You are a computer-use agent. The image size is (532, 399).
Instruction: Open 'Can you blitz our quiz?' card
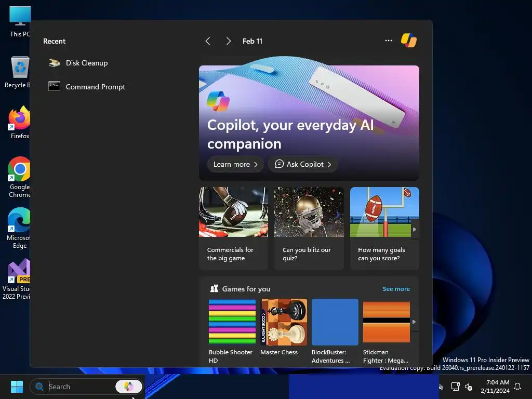click(309, 228)
